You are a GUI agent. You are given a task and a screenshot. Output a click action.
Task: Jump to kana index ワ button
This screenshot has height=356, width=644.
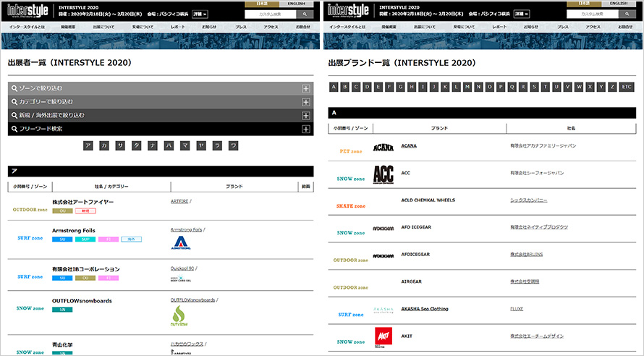point(234,145)
